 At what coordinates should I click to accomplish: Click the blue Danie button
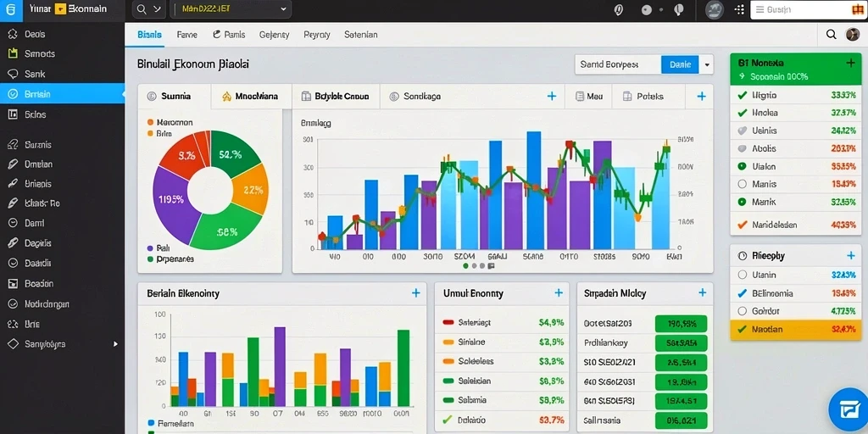tap(680, 64)
